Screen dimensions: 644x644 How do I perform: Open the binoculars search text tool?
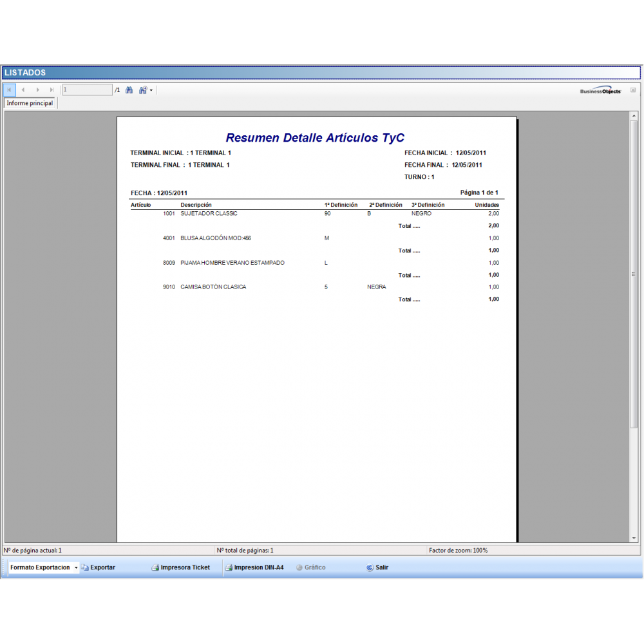[x=129, y=90]
